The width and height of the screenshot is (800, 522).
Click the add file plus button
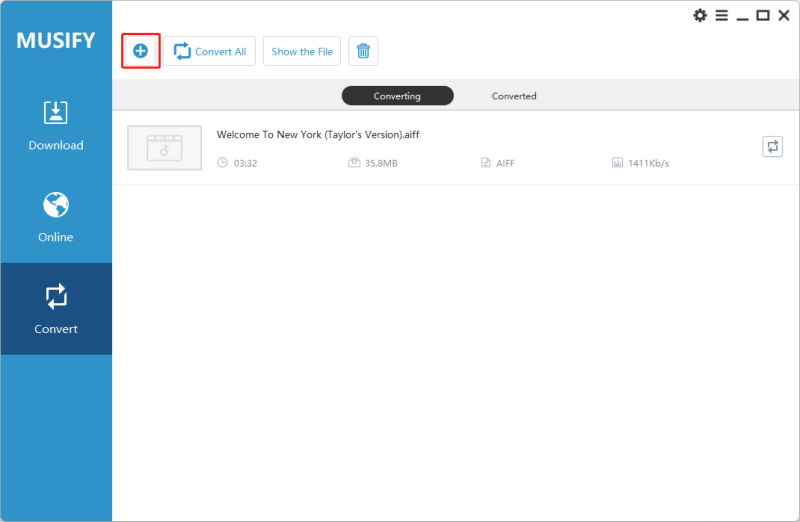(x=140, y=51)
